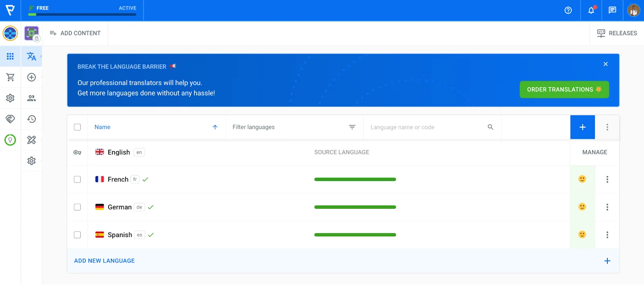Click Add New Language link
Screen dimensions: 644x285
[104, 261]
